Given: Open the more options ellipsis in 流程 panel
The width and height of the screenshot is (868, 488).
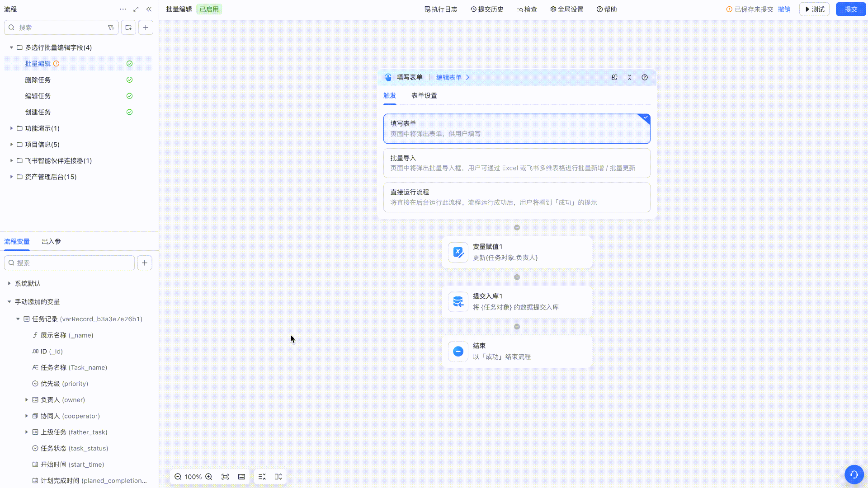Looking at the screenshot, I should 123,9.
